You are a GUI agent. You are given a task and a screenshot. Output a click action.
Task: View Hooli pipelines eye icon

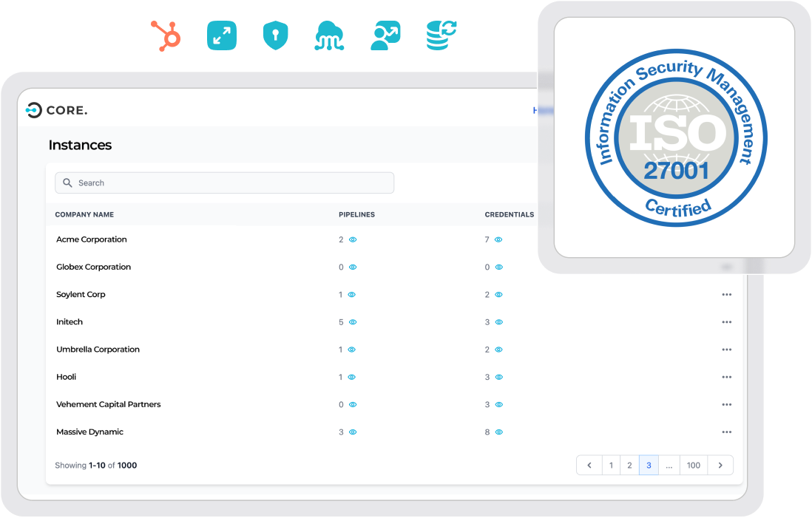tap(352, 377)
